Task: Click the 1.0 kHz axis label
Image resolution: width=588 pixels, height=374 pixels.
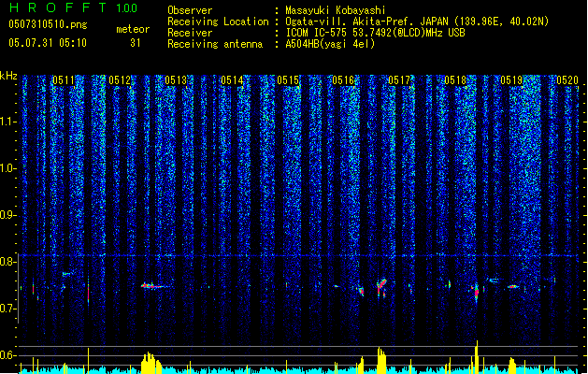Action: (8, 169)
